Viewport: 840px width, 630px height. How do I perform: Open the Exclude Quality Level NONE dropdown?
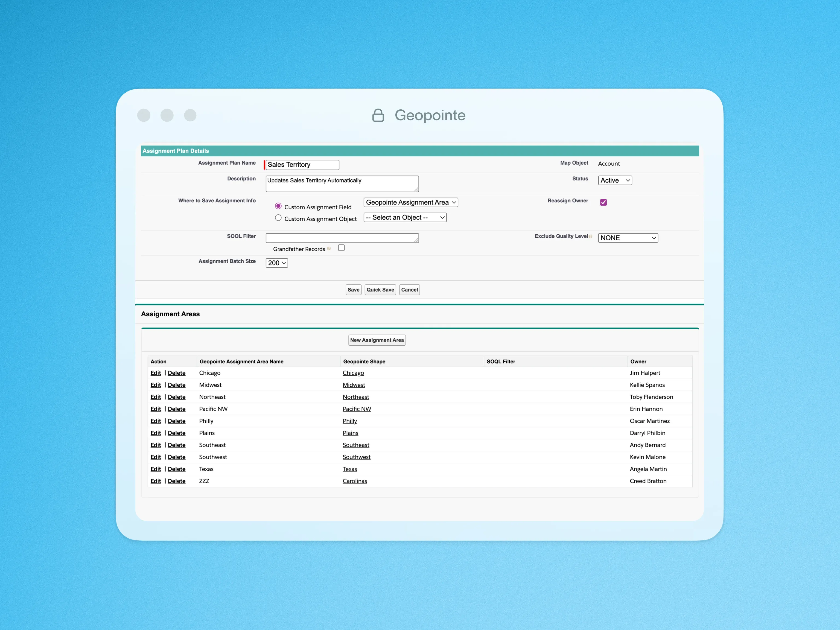[x=628, y=238]
